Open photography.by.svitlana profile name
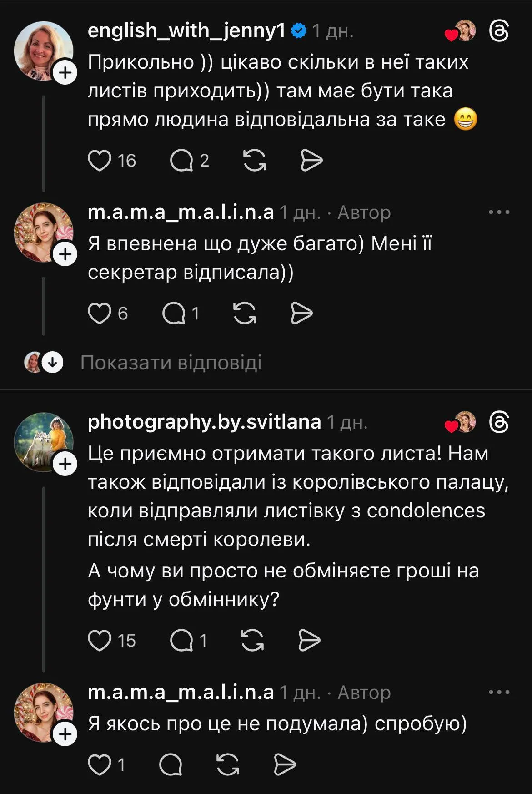The height and width of the screenshot is (794, 532). coord(204,422)
